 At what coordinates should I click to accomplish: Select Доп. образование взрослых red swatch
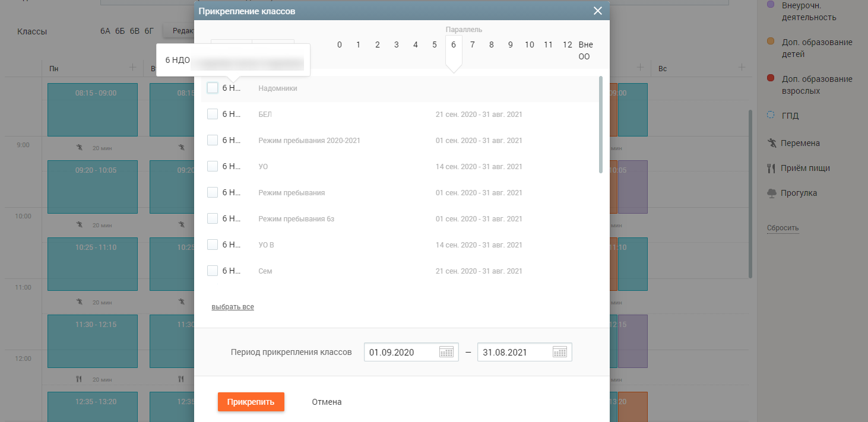[771, 78]
